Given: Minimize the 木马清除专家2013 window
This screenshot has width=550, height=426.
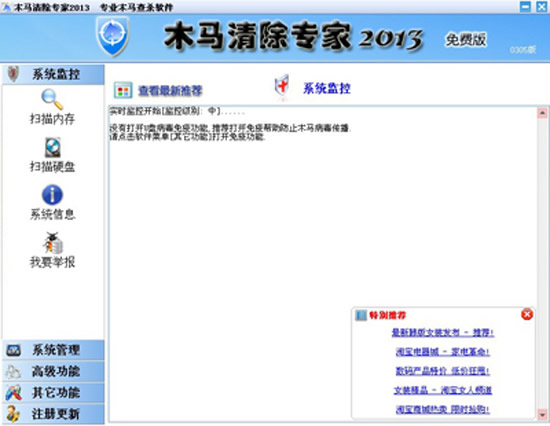Looking at the screenshot, I should point(525,6).
